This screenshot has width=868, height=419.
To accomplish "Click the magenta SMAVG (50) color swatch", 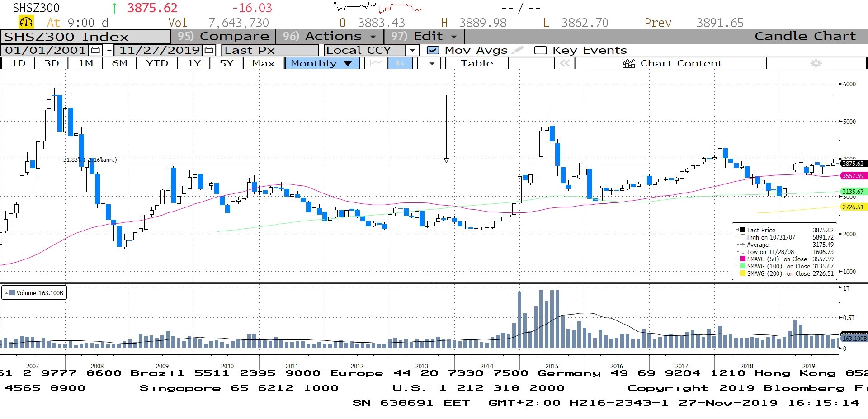I will [742, 259].
